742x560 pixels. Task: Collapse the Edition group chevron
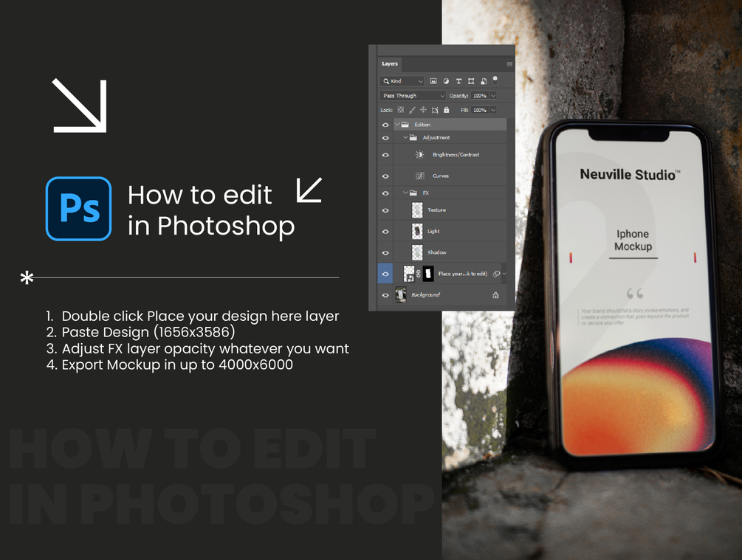397,125
